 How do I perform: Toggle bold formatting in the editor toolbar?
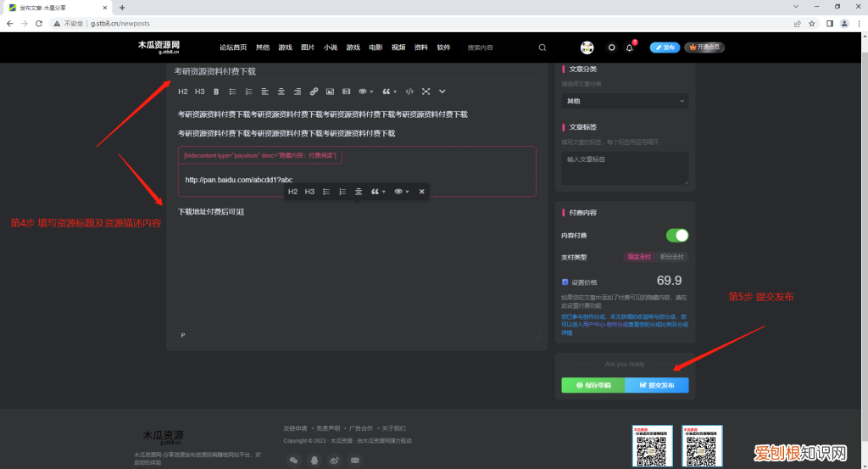(x=216, y=92)
